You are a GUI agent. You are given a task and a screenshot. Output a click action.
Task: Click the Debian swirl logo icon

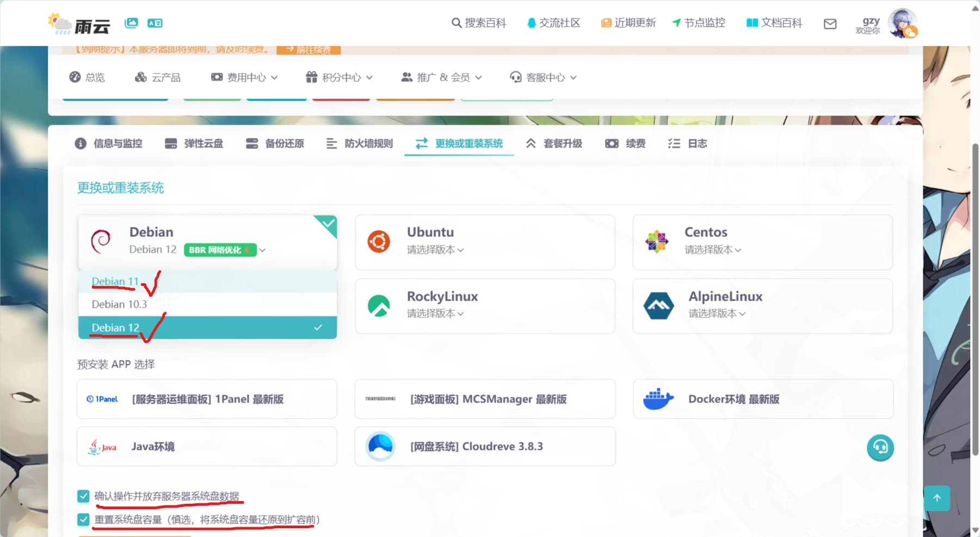click(101, 241)
